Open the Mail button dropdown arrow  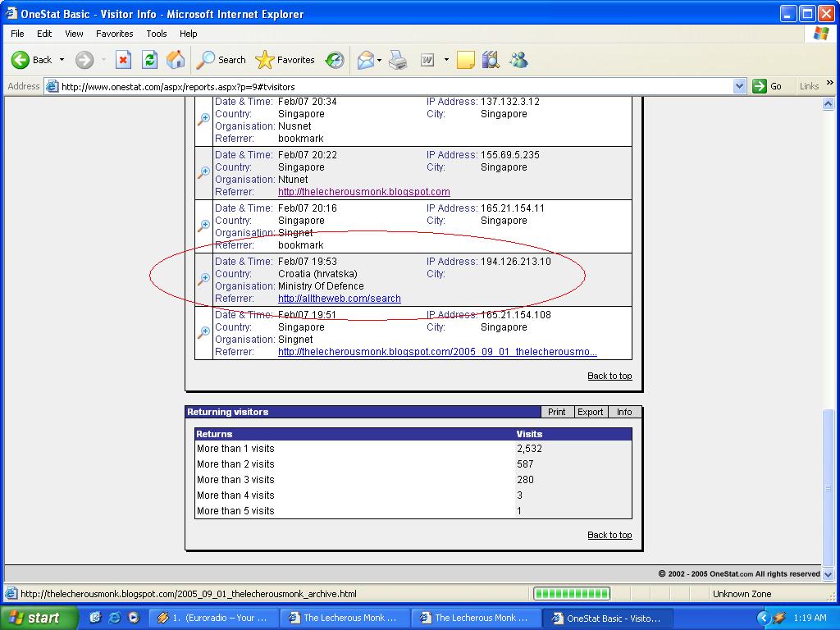coord(379,60)
